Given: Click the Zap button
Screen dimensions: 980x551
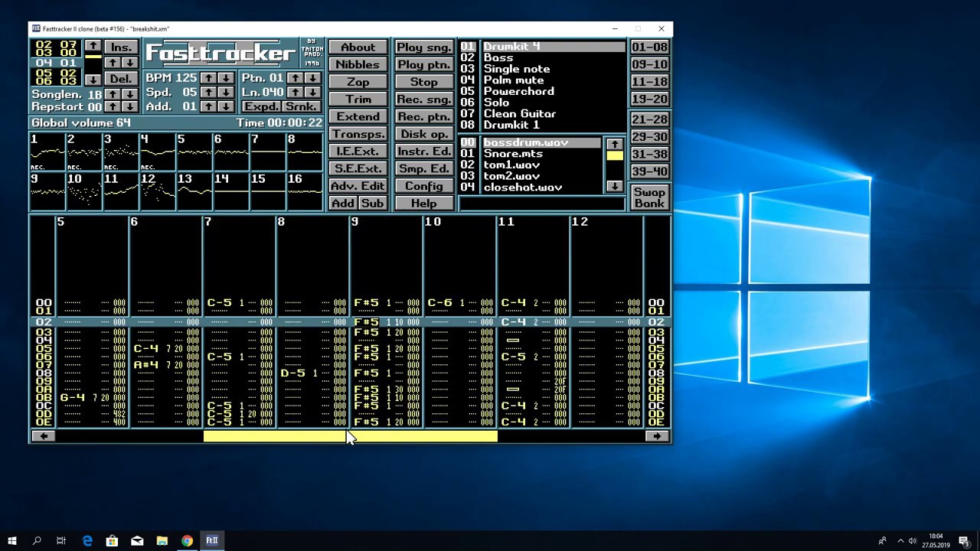Looking at the screenshot, I should [358, 82].
